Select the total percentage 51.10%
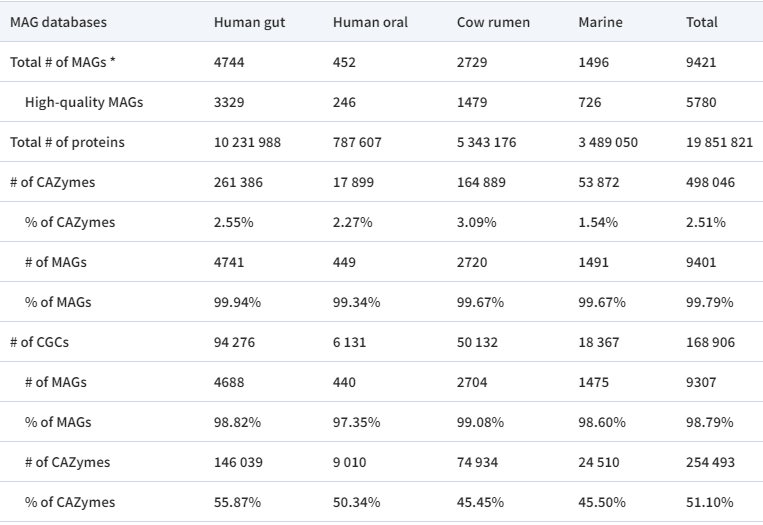 pyautogui.click(x=709, y=502)
